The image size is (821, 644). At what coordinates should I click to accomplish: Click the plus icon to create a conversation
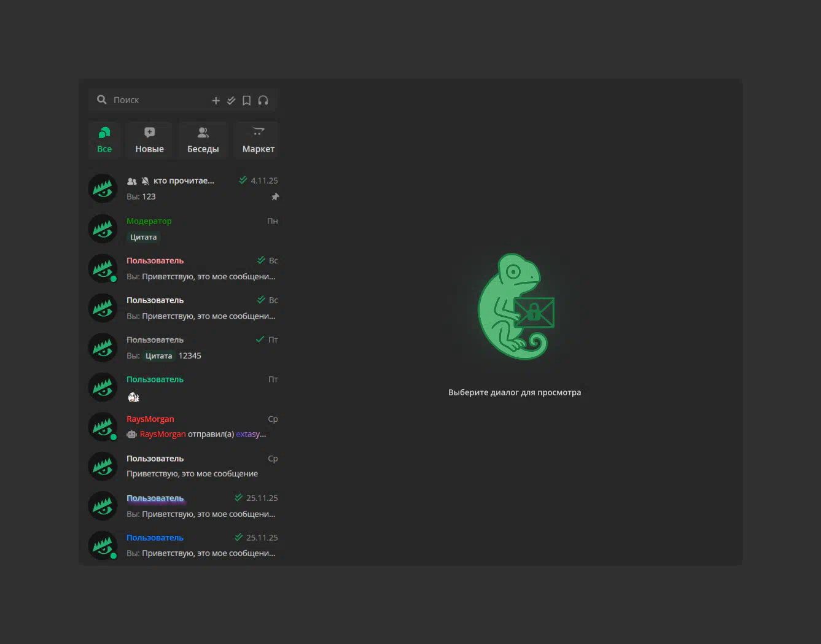[x=216, y=101]
